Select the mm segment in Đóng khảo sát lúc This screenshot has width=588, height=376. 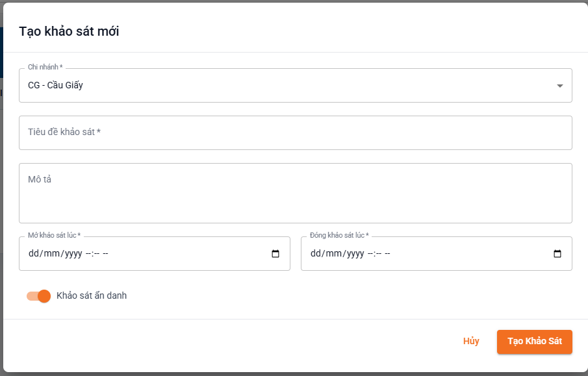pos(334,254)
